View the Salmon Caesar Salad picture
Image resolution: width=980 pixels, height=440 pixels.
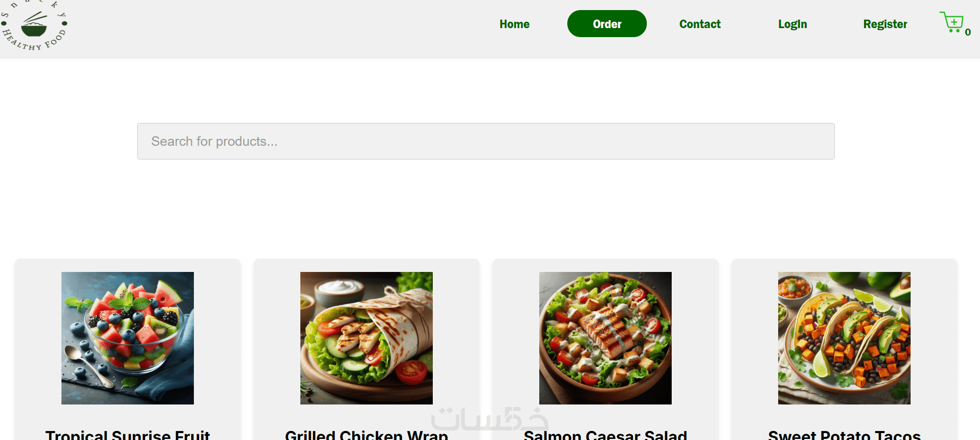point(605,338)
